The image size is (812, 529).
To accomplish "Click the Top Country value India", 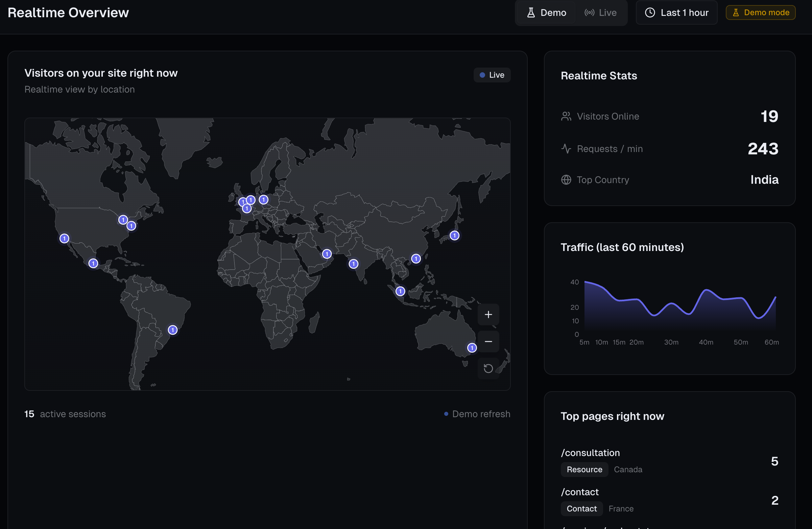I will (764, 180).
